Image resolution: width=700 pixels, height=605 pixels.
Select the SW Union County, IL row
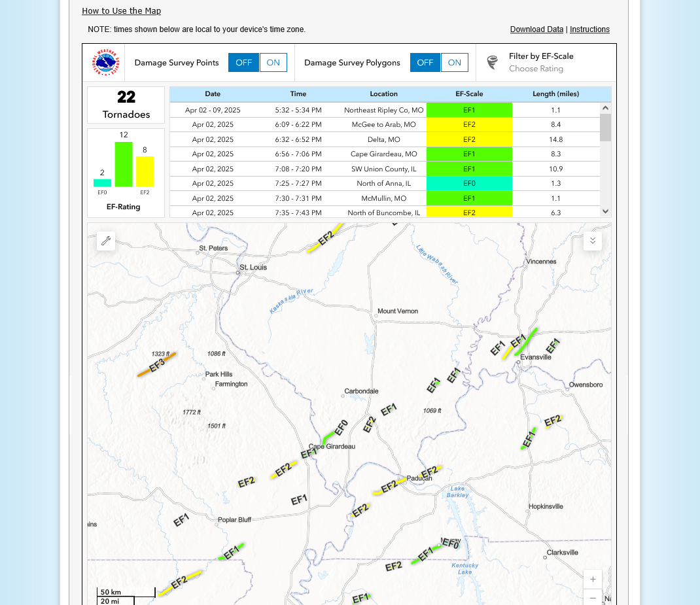tap(385, 169)
